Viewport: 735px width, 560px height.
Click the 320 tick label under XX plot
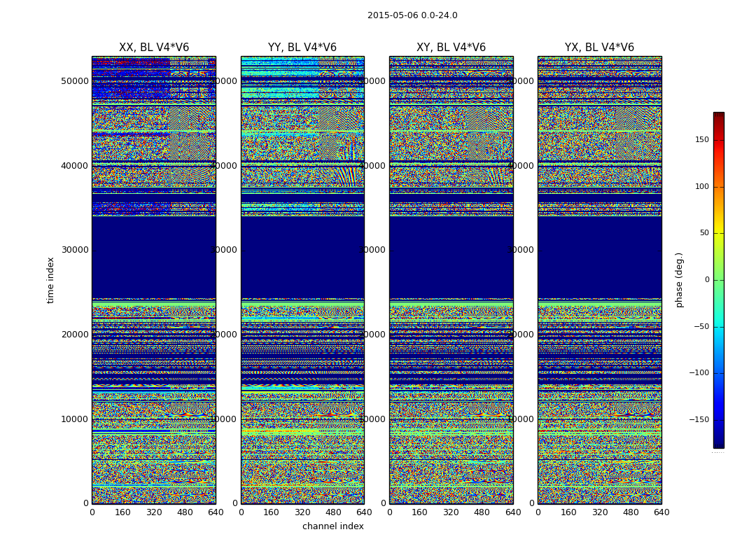pyautogui.click(x=154, y=512)
